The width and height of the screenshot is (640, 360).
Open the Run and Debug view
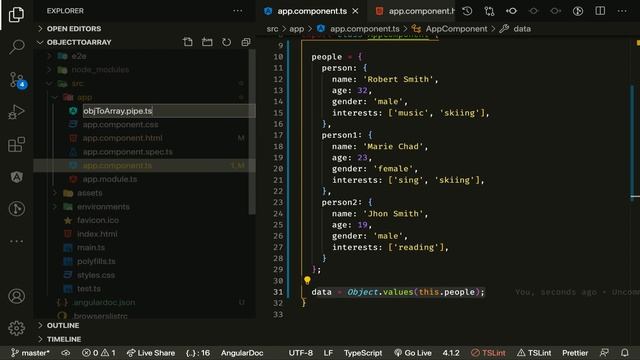(x=16, y=112)
